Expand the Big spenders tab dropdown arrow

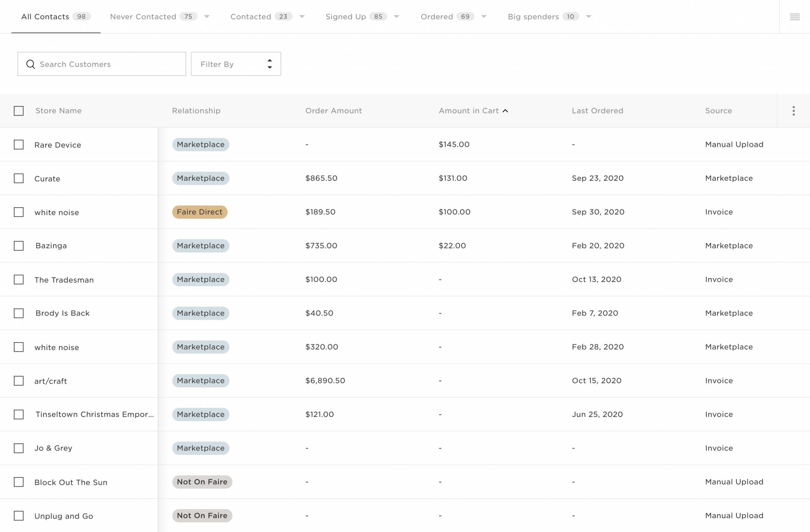[589, 17]
